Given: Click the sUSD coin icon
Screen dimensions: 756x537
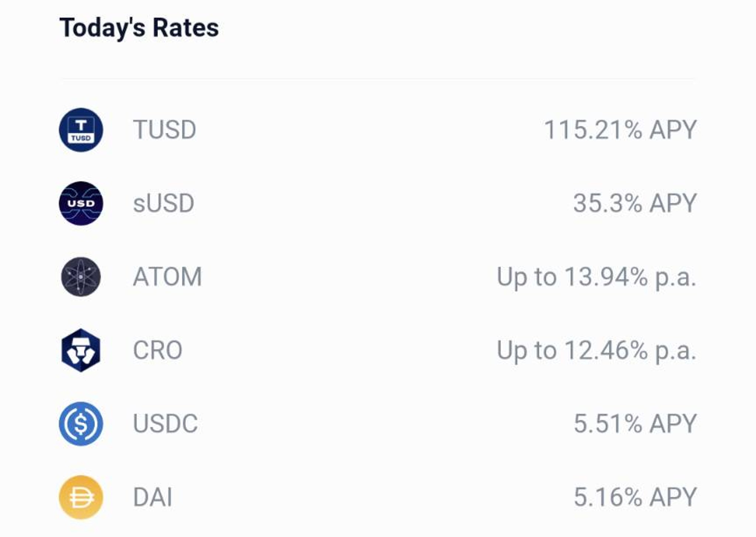Looking at the screenshot, I should [x=81, y=203].
